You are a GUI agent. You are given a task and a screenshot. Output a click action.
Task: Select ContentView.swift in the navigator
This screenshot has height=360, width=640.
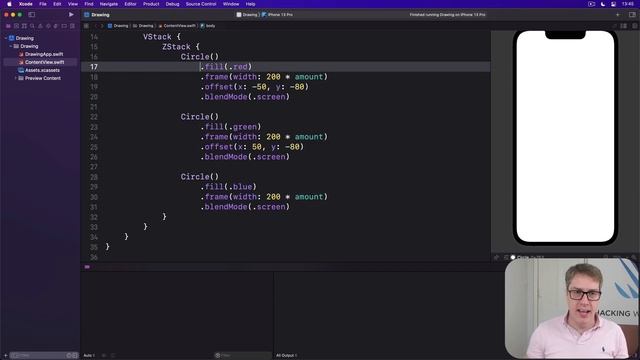point(44,62)
